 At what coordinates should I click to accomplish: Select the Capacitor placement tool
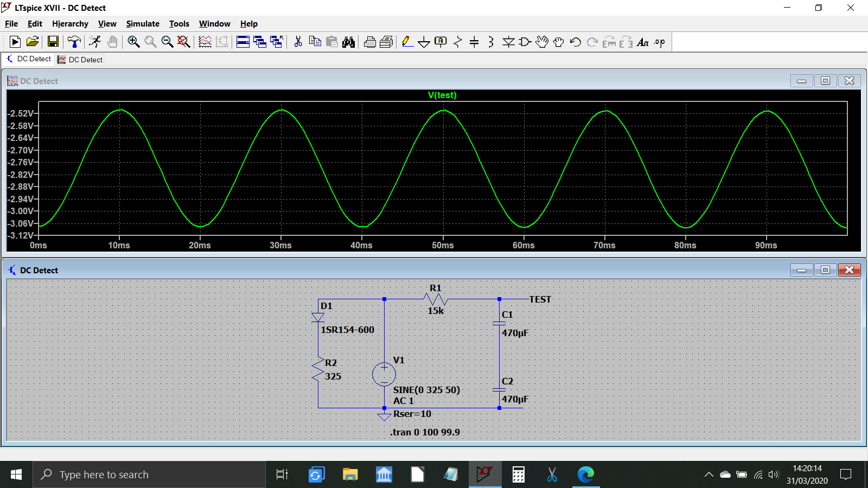pos(474,42)
